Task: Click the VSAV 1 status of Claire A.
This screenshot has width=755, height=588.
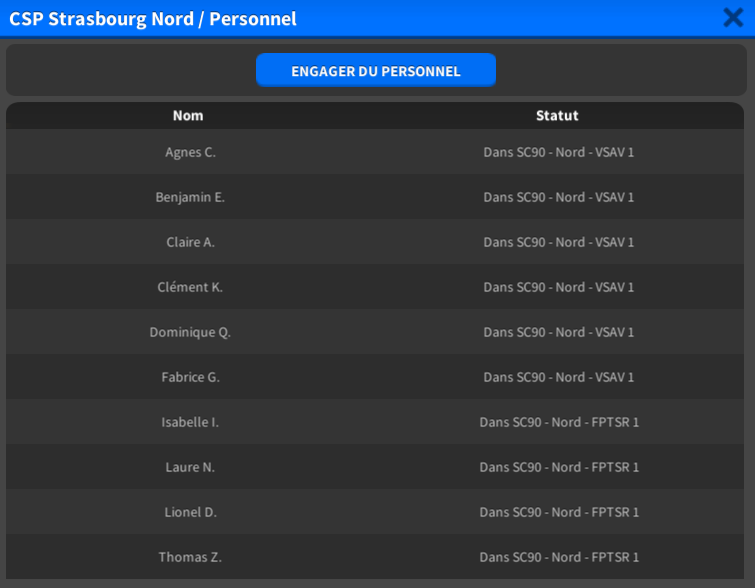Action: tap(558, 242)
